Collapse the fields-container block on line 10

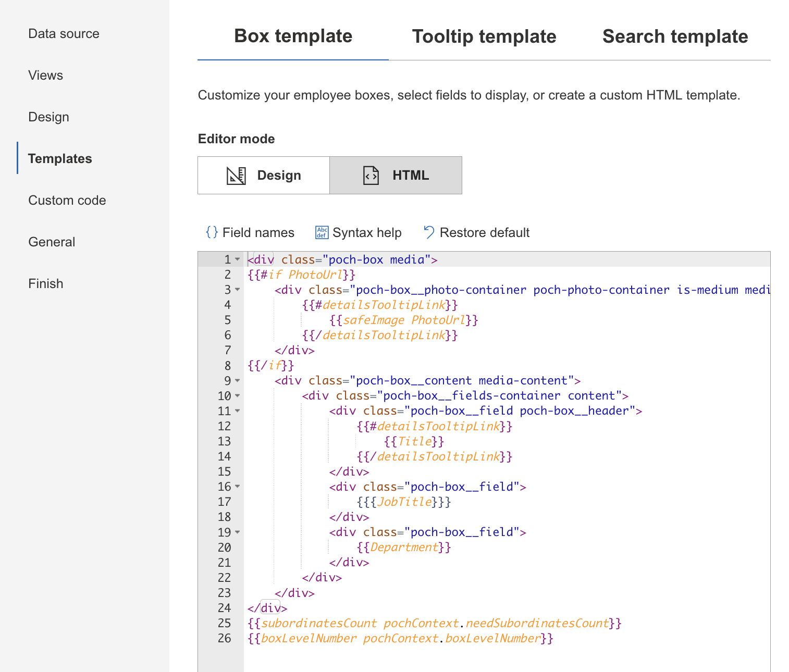point(238,396)
